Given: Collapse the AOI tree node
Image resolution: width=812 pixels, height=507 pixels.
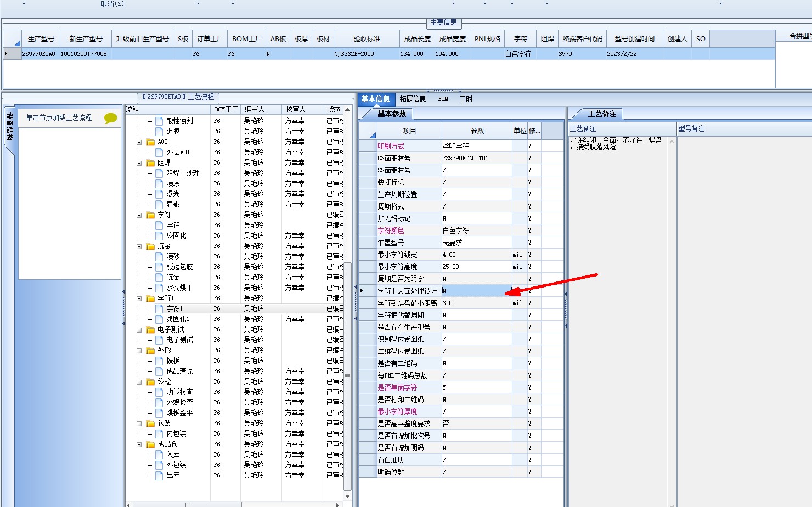Looking at the screenshot, I should tap(139, 142).
